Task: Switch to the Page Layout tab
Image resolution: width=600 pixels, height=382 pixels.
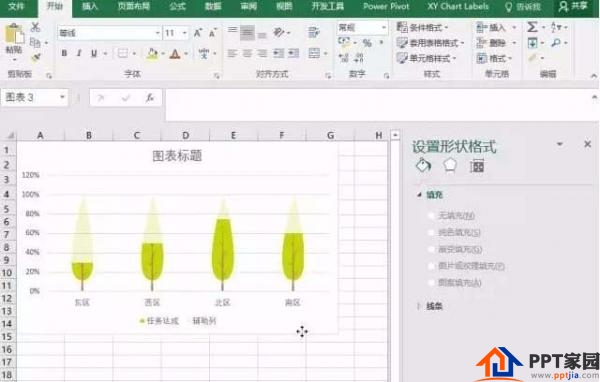Action: (x=134, y=7)
